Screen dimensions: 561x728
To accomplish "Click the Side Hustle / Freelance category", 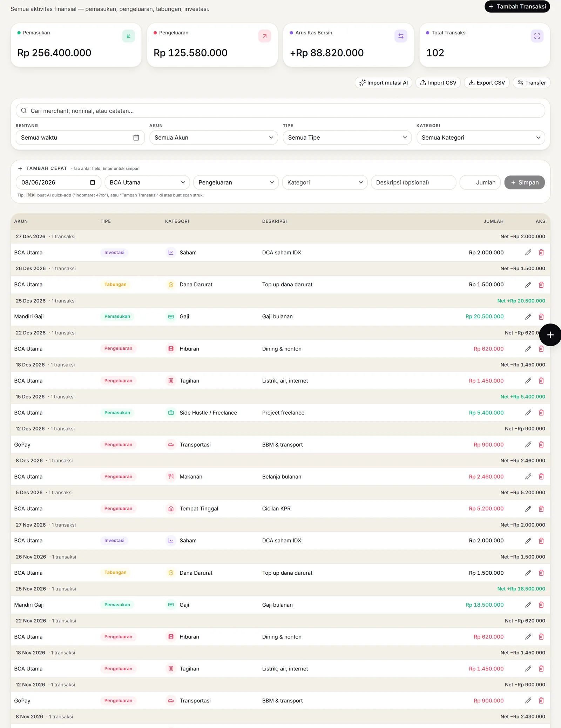I will coord(208,413).
